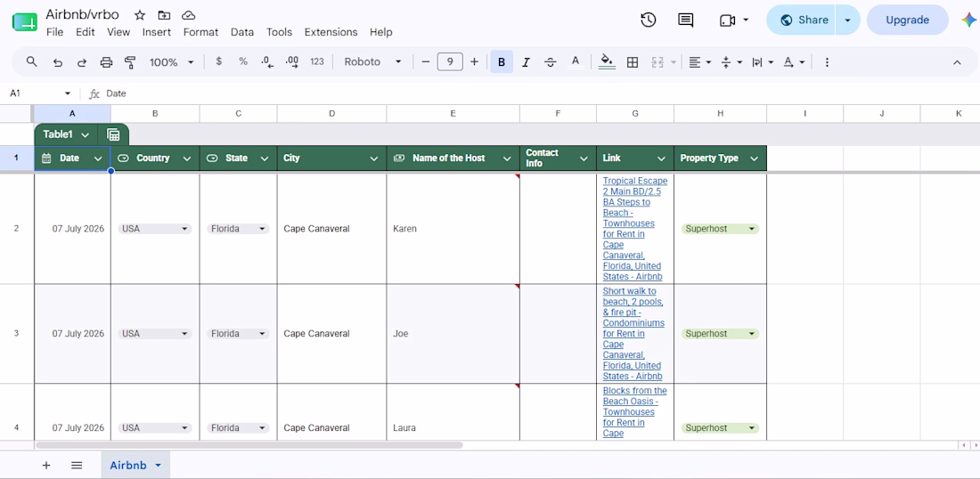Click the three-dot more toolbar options
The image size is (980, 479).
point(827,61)
